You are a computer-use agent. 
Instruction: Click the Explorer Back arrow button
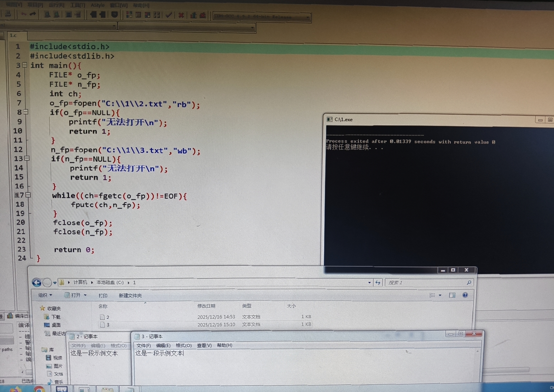point(37,283)
